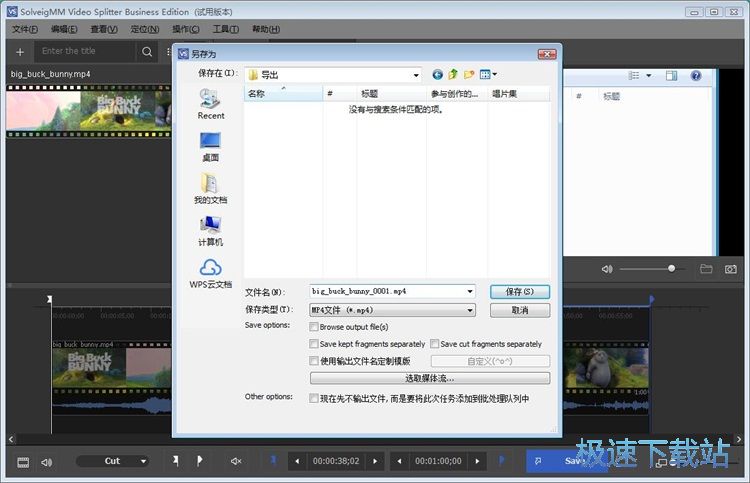Enable Save cut fragments separately
Screen dimensions: 750x483
point(434,344)
